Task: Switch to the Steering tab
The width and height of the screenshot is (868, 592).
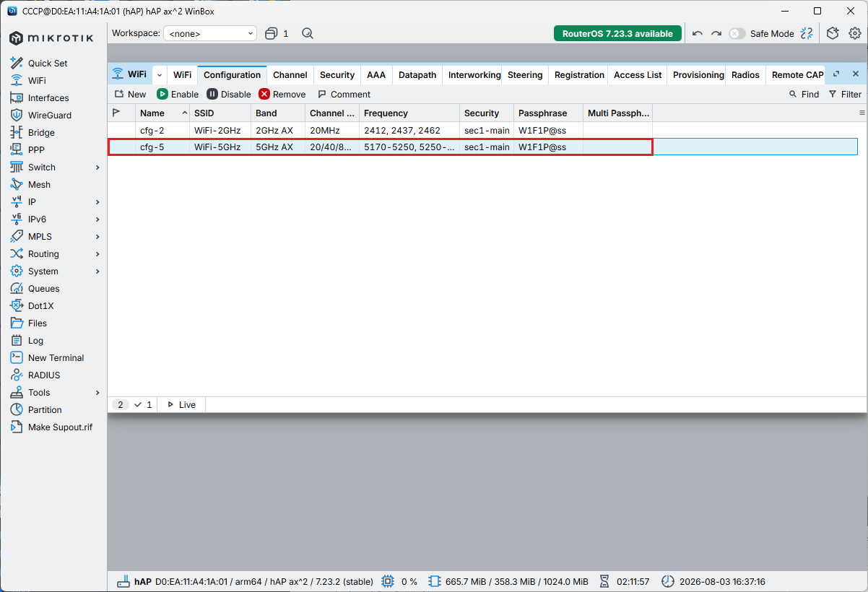Action: tap(525, 74)
